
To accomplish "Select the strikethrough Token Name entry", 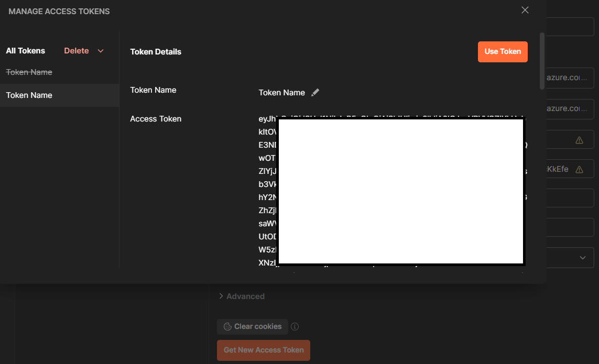I will 29,72.
